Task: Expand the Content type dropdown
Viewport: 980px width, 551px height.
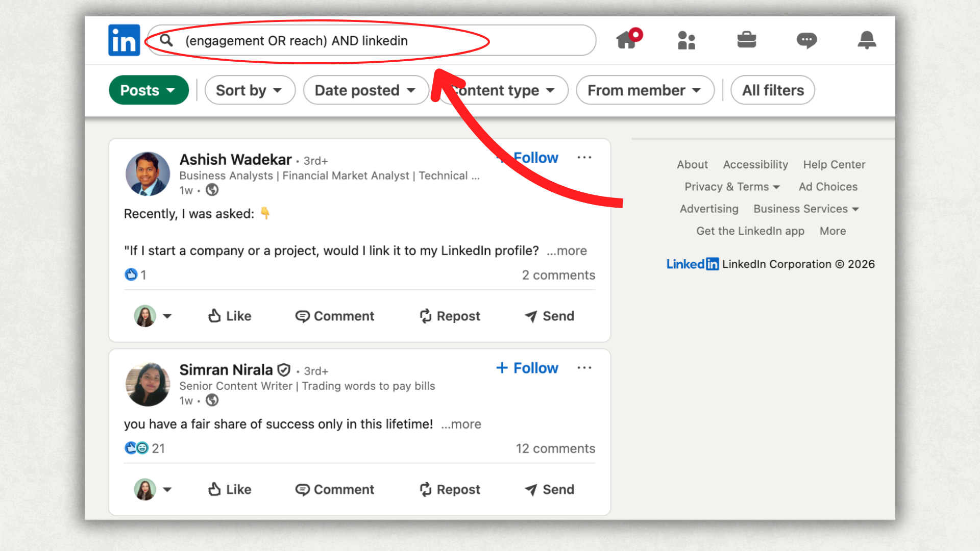Action: 503,90
